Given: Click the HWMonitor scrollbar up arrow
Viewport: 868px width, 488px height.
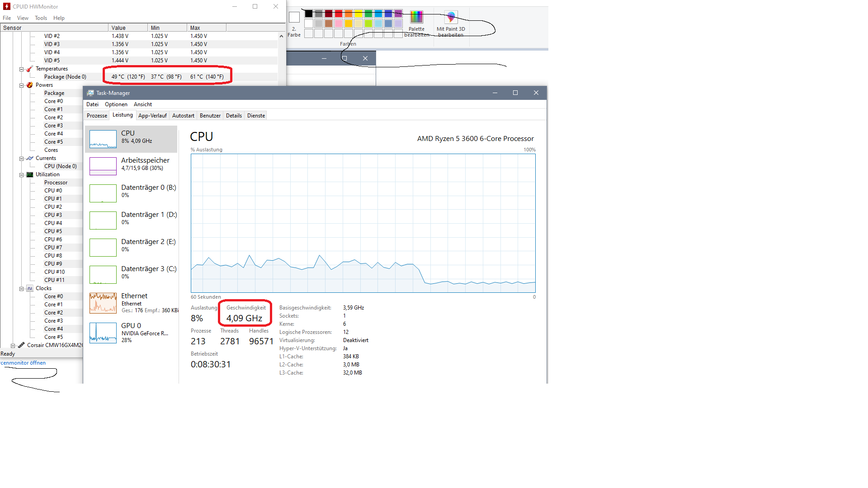Looking at the screenshot, I should [x=281, y=36].
